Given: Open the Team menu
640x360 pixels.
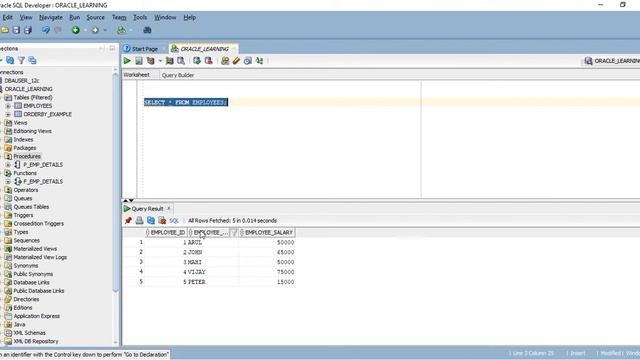Looking at the screenshot, I should (x=119, y=17).
